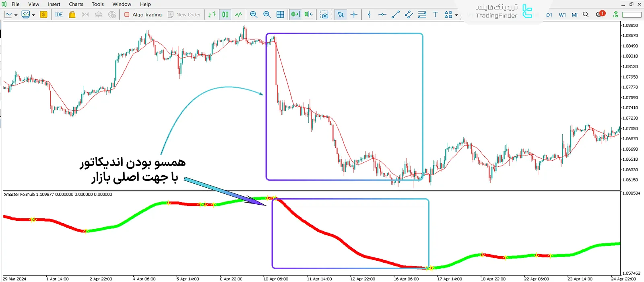Image resolution: width=644 pixels, height=282 pixels.
Task: Open the Insert menu
Action: (x=54, y=4)
